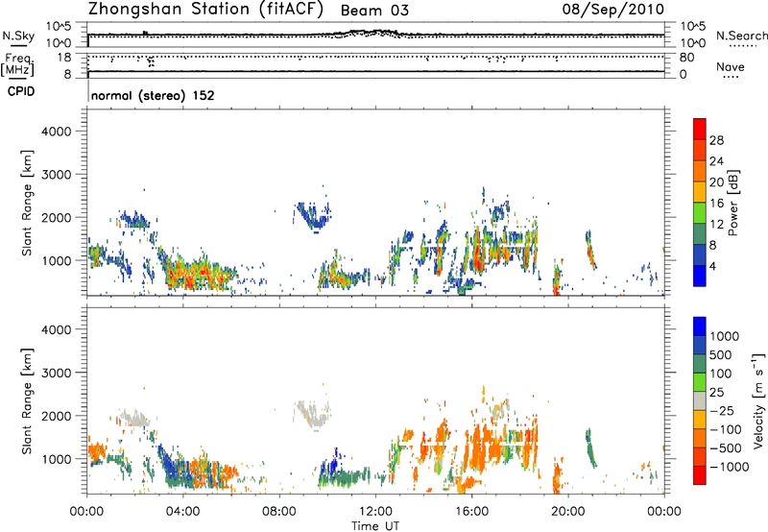Pick the light green 12–16 dB power colorbar segment
Viewport: 768px width, 532px height.
[x=700, y=213]
